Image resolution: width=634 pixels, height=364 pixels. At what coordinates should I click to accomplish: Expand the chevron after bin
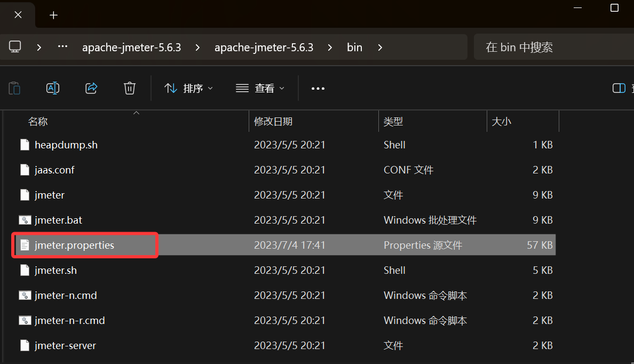pyautogui.click(x=380, y=48)
